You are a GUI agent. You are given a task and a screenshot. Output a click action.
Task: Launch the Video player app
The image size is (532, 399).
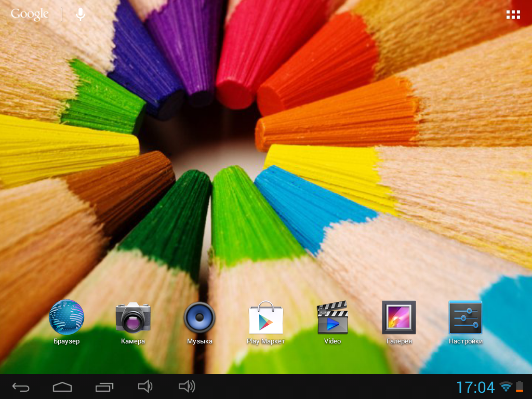pyautogui.click(x=332, y=322)
